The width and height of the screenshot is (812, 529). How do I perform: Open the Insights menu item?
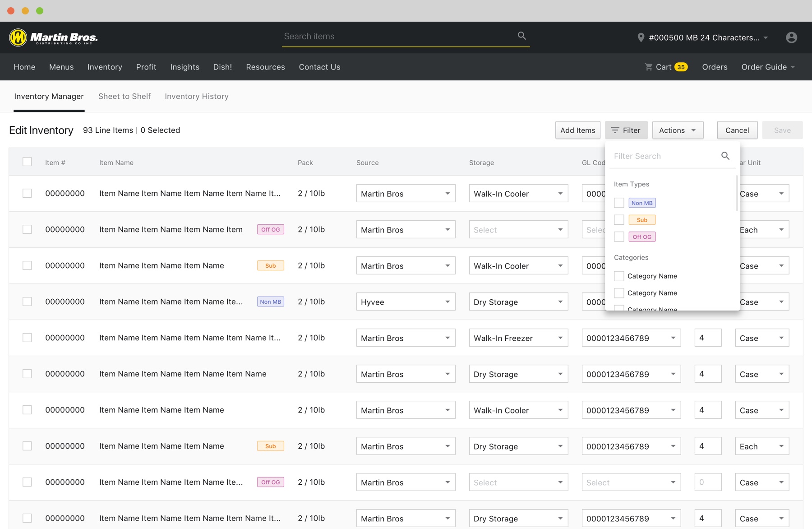pyautogui.click(x=185, y=67)
